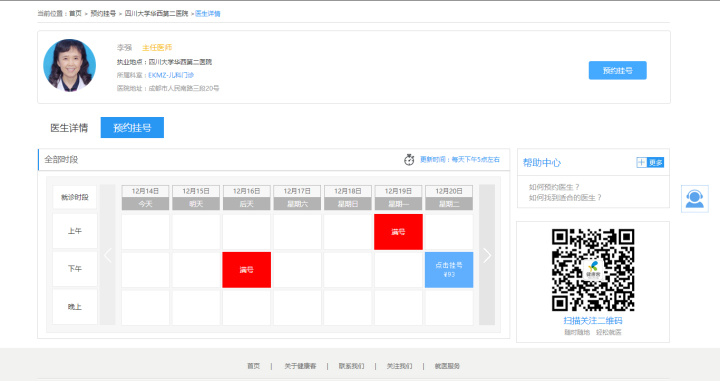The width and height of the screenshot is (720, 381).
Task: Show previous week with left arrow
Action: pyautogui.click(x=107, y=255)
